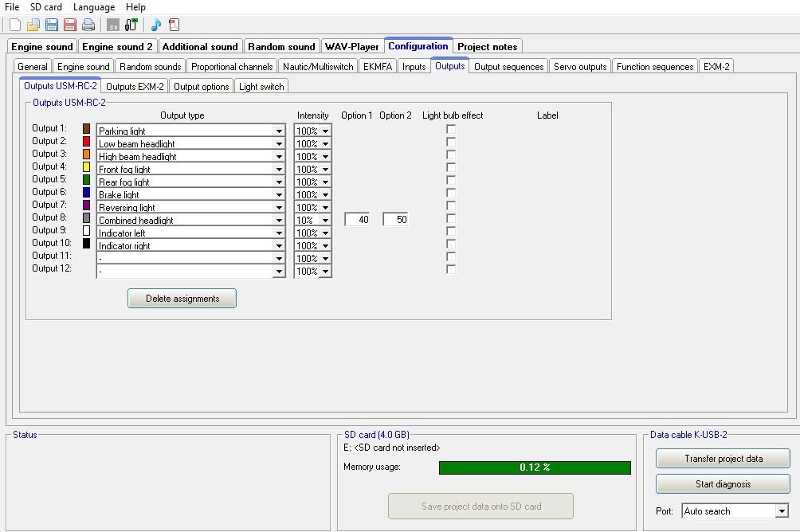Click the blue music note icon

tap(156, 25)
